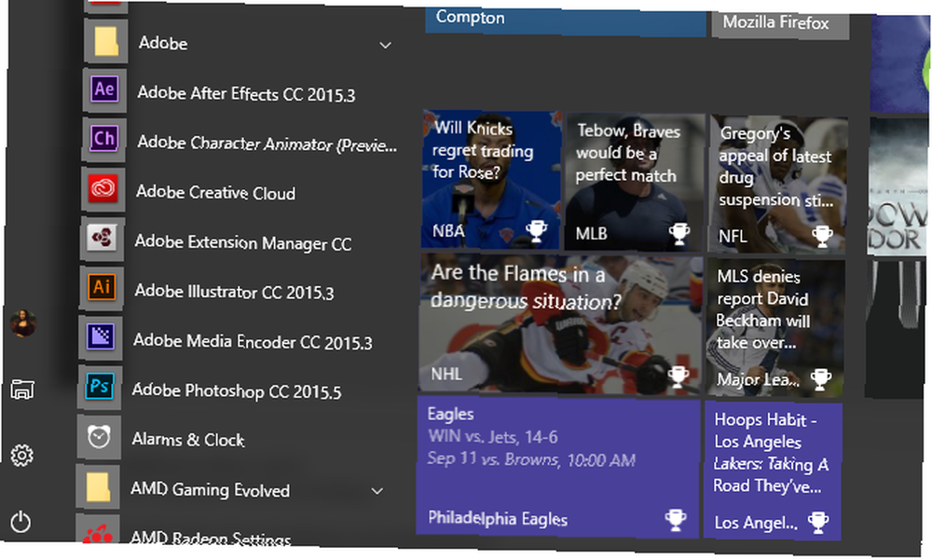Open the Adobe Illustrator Ai icon

point(101,288)
